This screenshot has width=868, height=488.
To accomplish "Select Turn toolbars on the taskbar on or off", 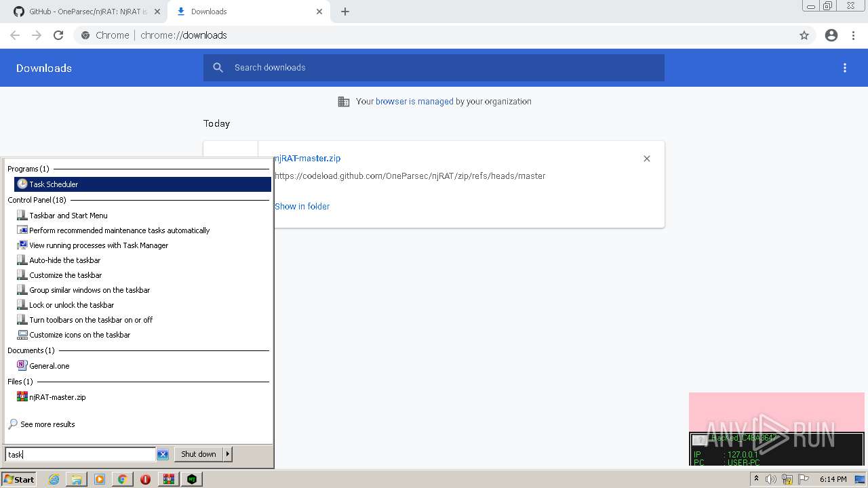I will [x=91, y=320].
